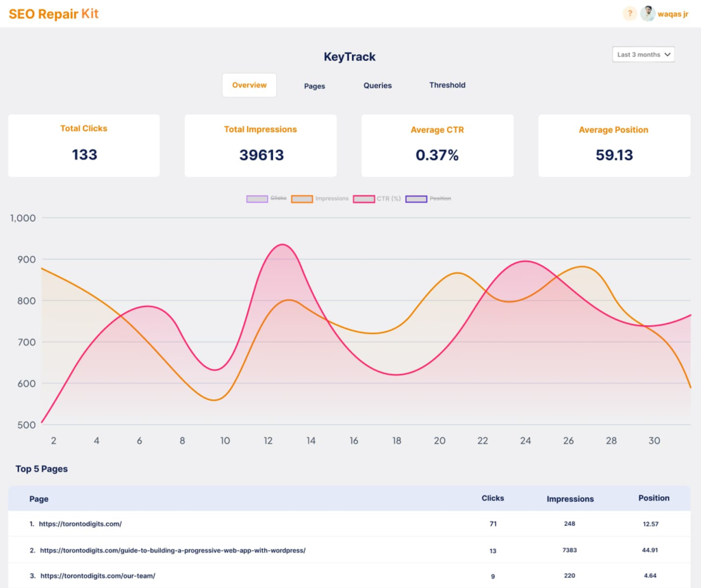The image size is (701, 588).
Task: Click the orange help question mark icon
Action: coord(630,14)
